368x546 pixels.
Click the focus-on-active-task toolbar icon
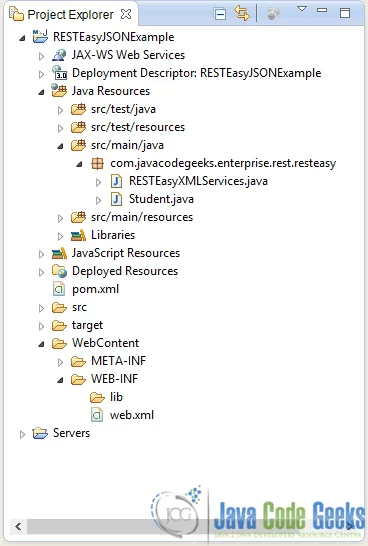tap(273, 14)
